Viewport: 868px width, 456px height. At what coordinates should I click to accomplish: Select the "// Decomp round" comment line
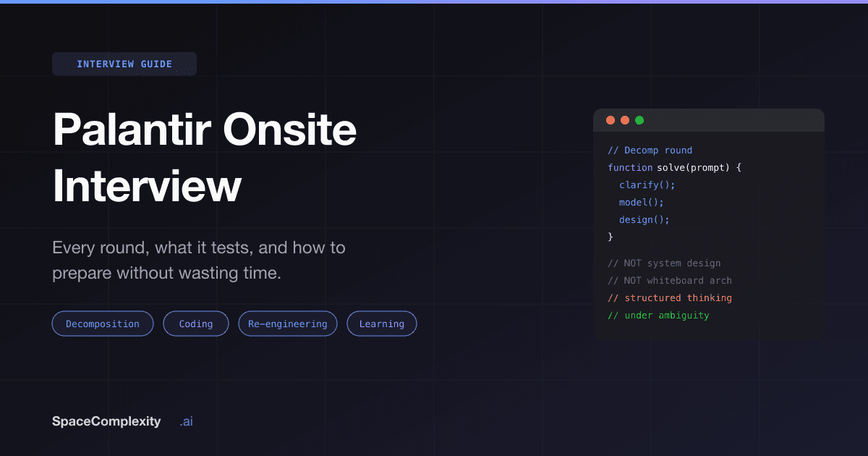click(x=650, y=151)
